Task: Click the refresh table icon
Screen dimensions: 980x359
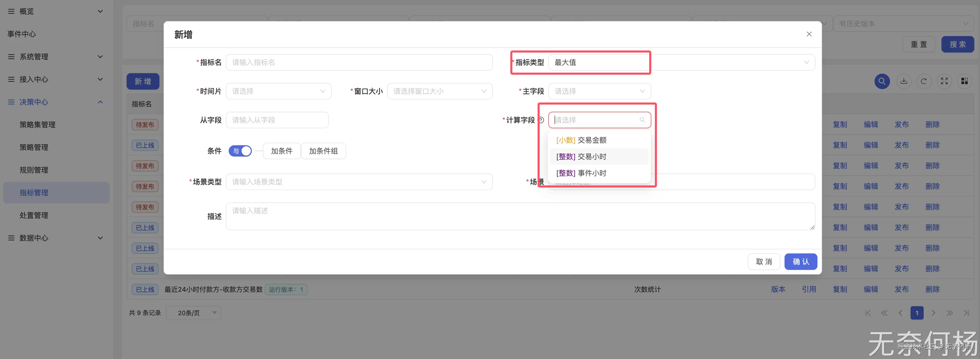Action: [923, 81]
